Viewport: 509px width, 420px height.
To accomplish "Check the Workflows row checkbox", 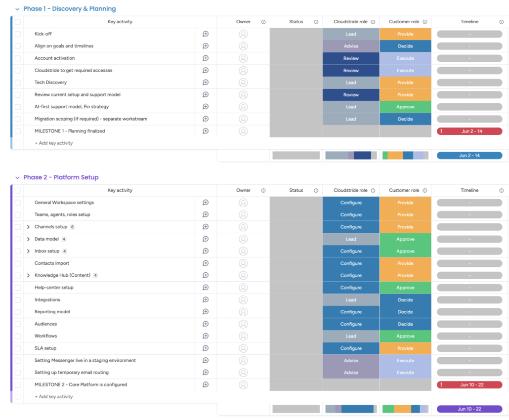I will 18,336.
